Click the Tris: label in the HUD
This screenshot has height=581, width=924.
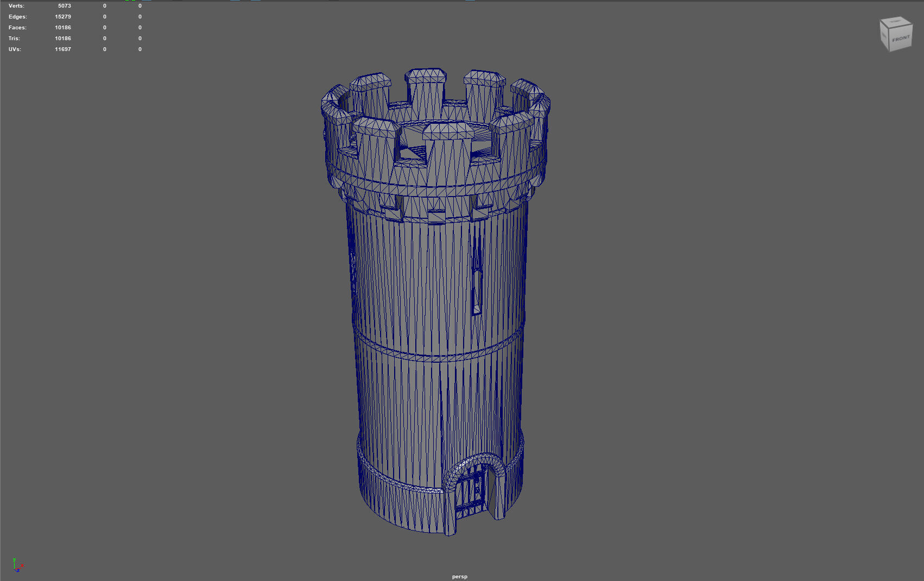click(14, 39)
